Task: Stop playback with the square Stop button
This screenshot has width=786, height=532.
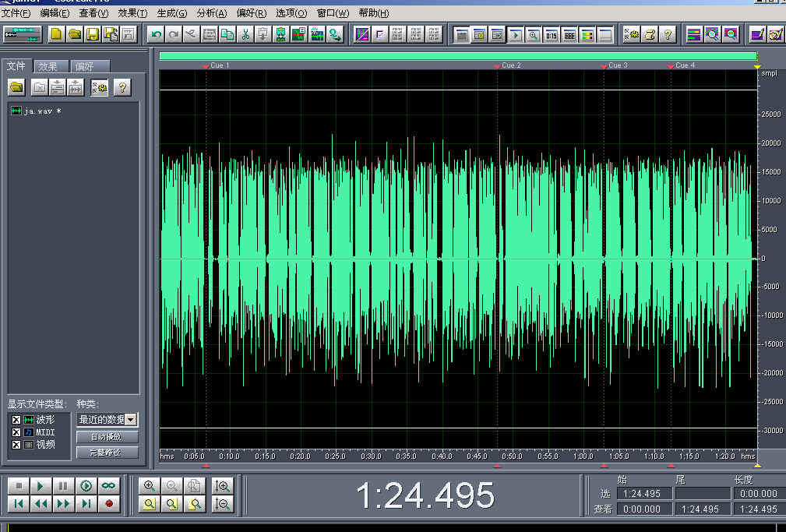Action: [x=19, y=486]
